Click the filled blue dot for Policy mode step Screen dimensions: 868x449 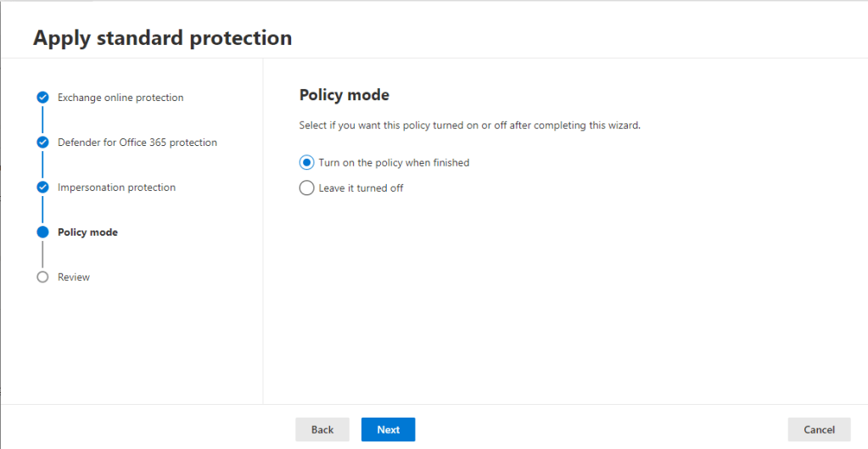point(42,233)
